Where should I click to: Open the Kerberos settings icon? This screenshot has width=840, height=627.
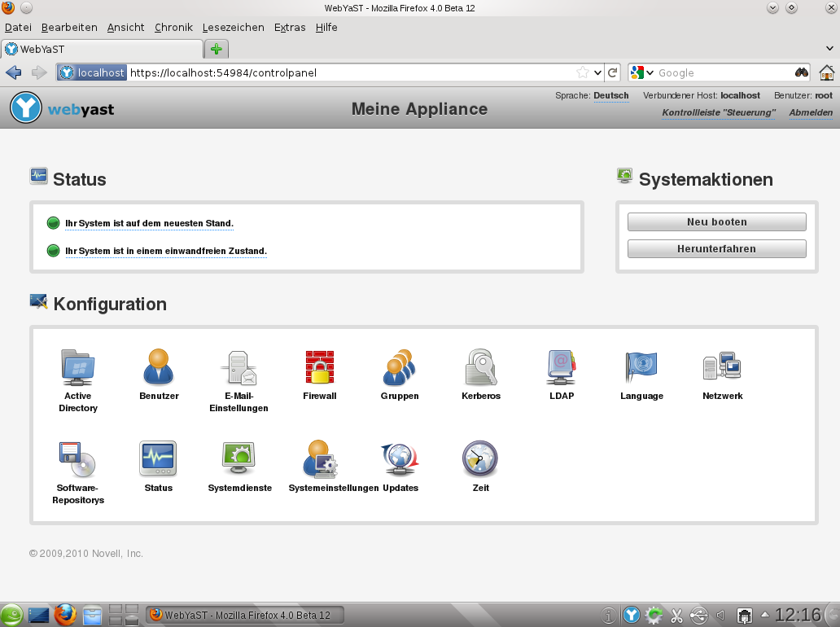480,368
